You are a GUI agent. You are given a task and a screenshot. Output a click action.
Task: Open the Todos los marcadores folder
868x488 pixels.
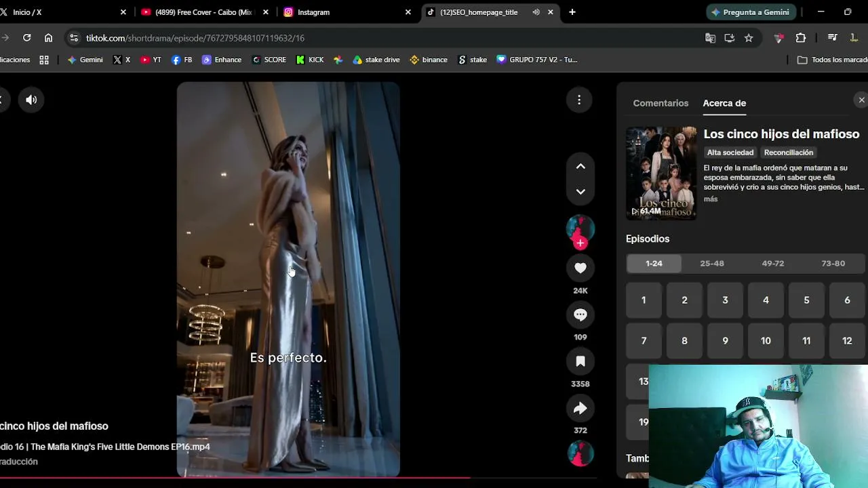coord(833,60)
